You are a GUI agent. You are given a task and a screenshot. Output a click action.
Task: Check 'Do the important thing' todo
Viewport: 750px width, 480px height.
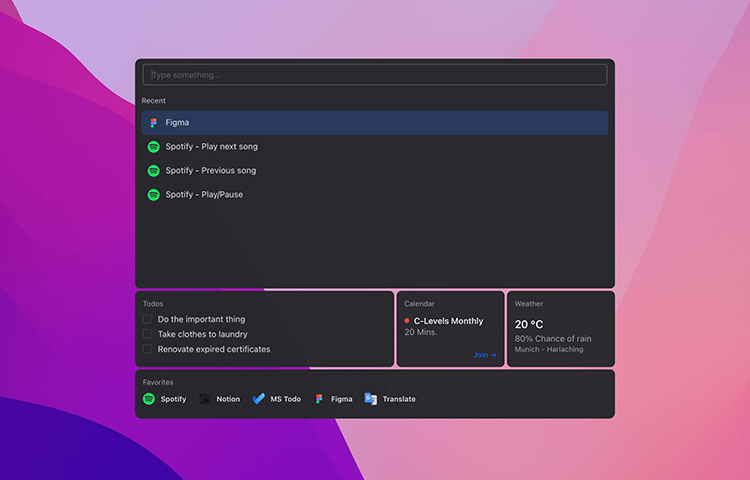coord(147,319)
